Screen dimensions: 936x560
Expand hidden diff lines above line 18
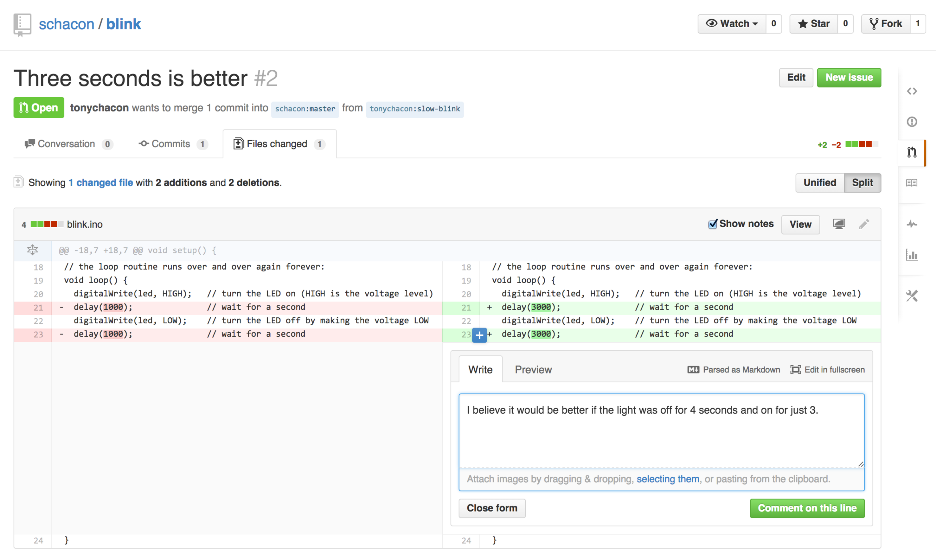coord(32,250)
